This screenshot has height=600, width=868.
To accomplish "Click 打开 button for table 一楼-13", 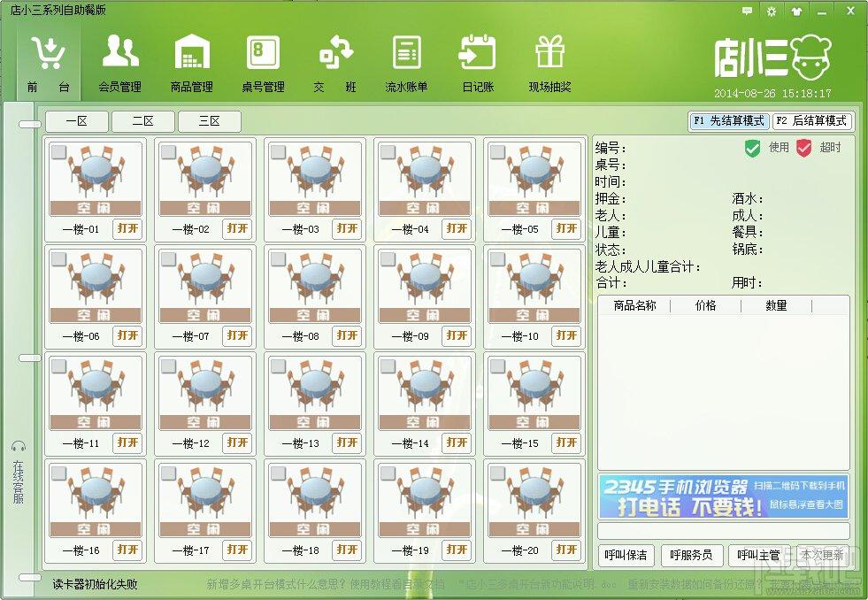I will (x=347, y=442).
